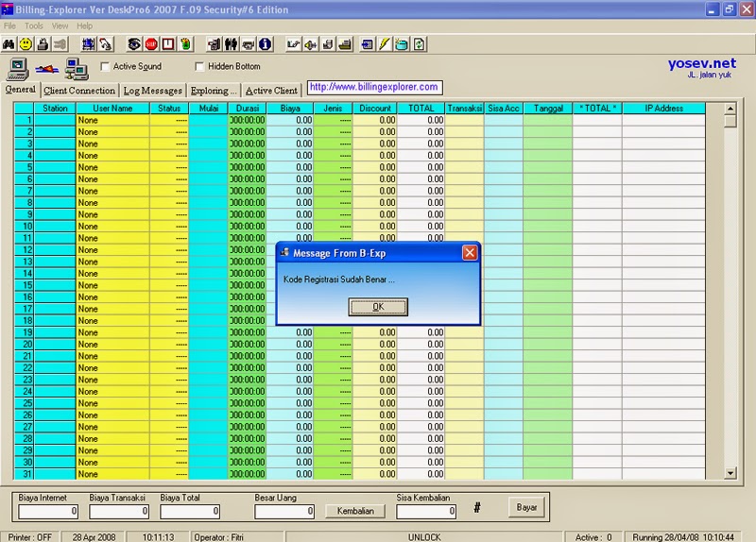Viewport: 756px width, 542px height.
Task: Click the red square clock icon
Action: (168, 44)
